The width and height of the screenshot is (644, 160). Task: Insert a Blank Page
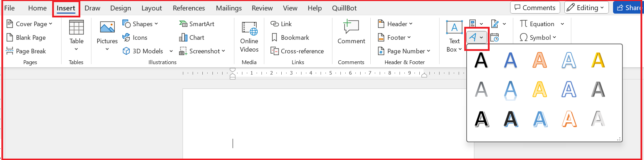[x=26, y=37]
